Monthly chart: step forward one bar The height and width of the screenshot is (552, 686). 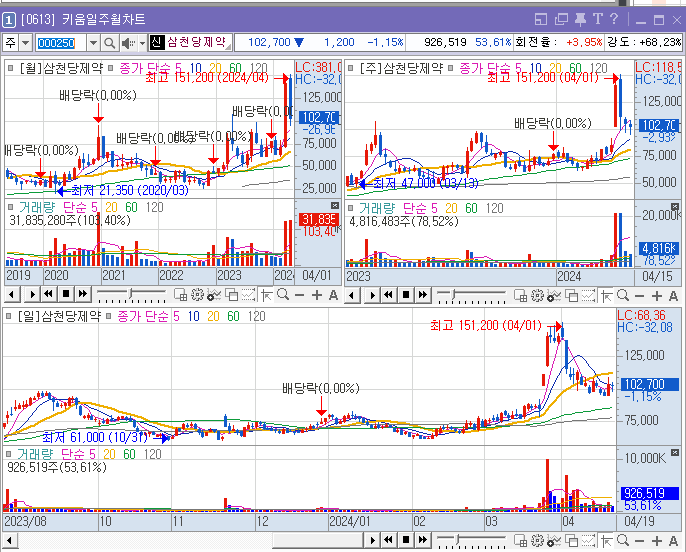[x=31, y=294]
